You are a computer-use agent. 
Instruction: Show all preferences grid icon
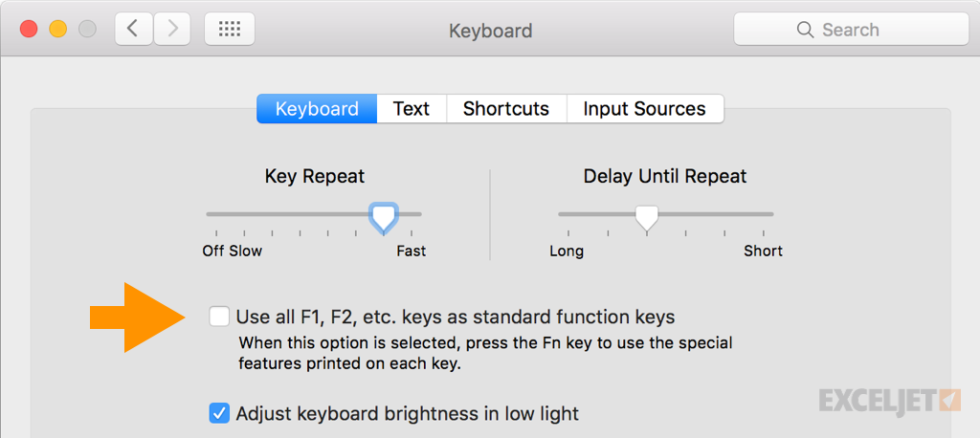click(230, 30)
